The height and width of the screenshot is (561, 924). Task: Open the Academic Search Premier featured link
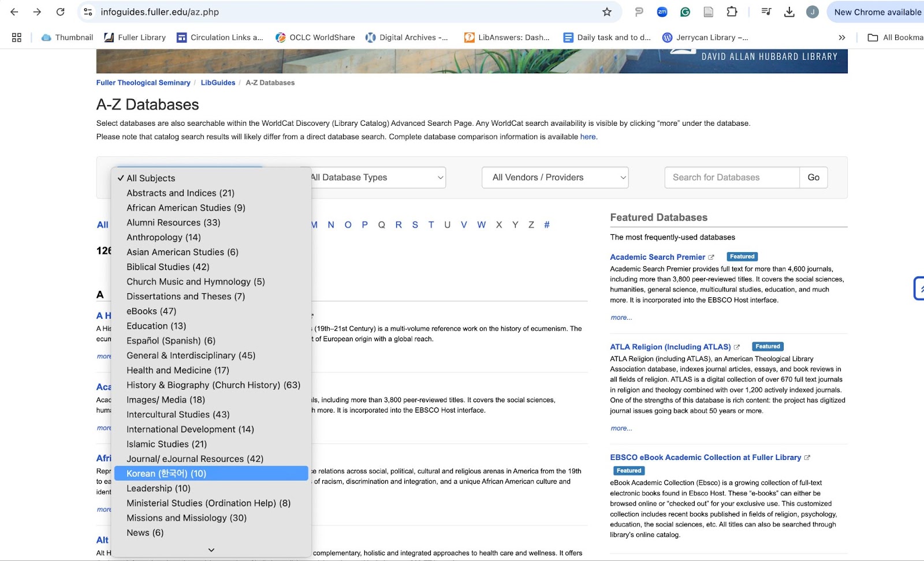658,257
